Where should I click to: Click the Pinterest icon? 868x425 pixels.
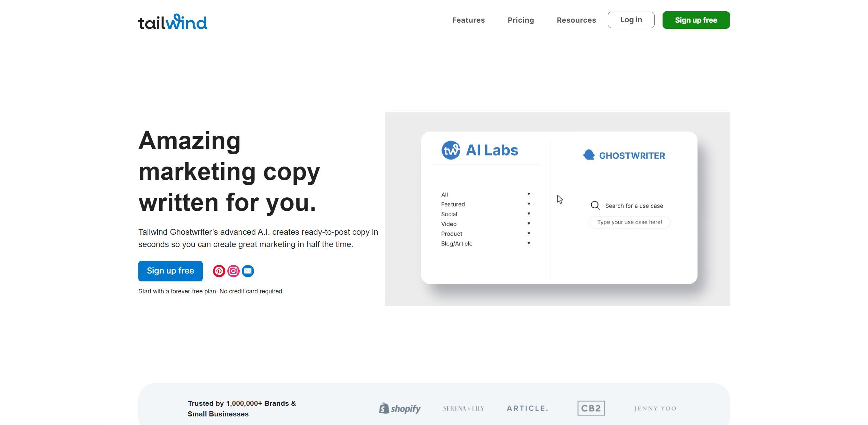coord(219,271)
